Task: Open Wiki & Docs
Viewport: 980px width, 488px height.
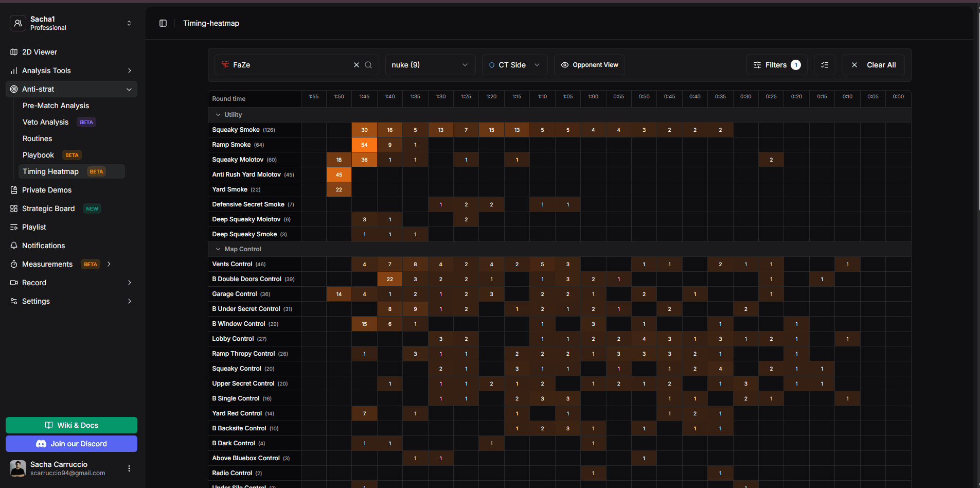Action: tap(71, 425)
